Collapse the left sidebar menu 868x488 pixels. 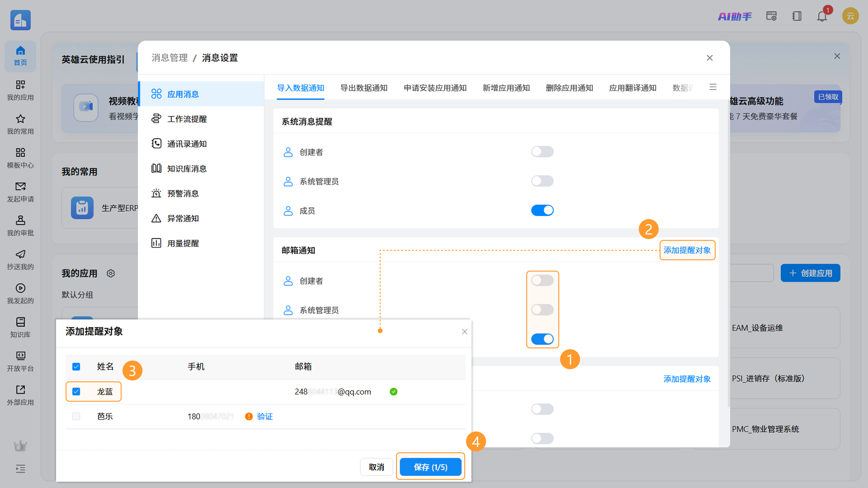pos(20,469)
